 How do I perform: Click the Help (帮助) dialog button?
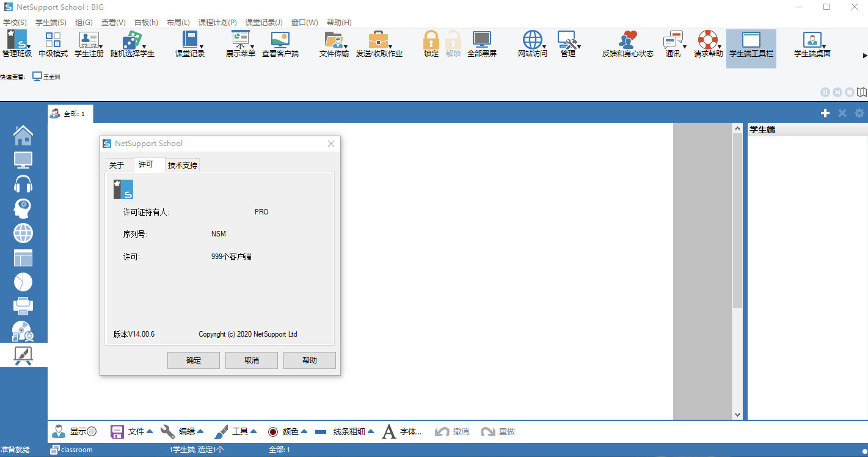tap(310, 360)
